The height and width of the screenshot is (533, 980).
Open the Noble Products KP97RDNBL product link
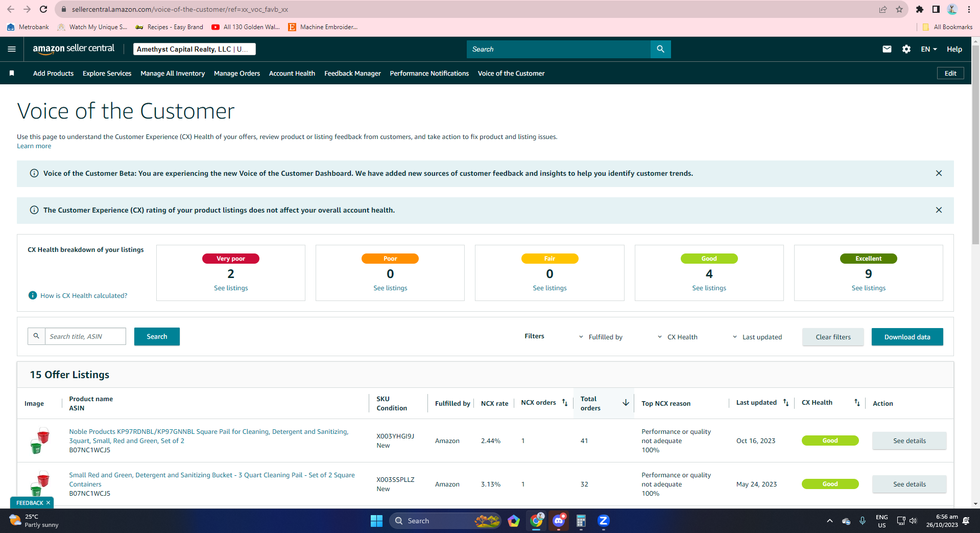209,436
